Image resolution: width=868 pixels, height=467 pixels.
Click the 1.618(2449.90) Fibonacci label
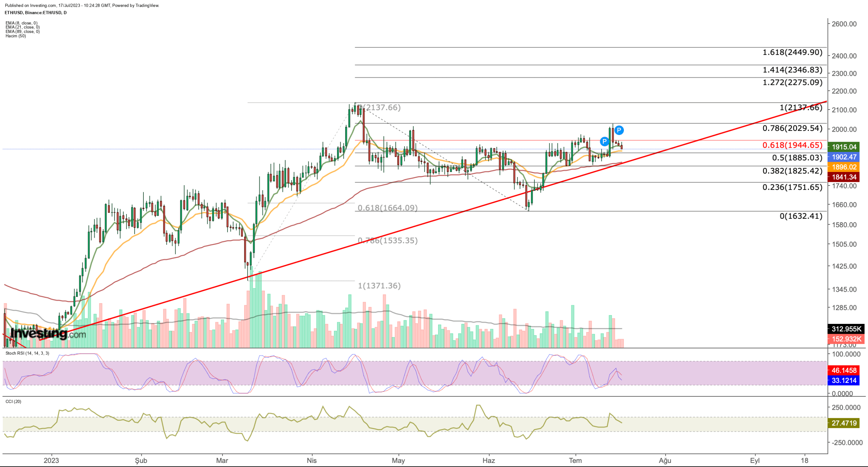pyautogui.click(x=792, y=52)
